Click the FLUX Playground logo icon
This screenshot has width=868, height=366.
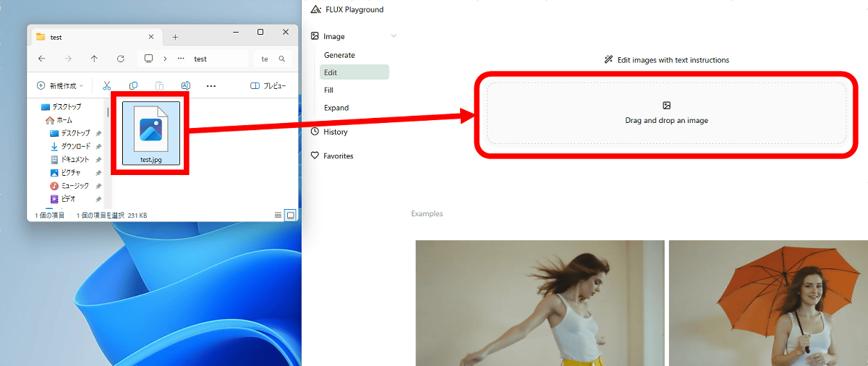(315, 9)
